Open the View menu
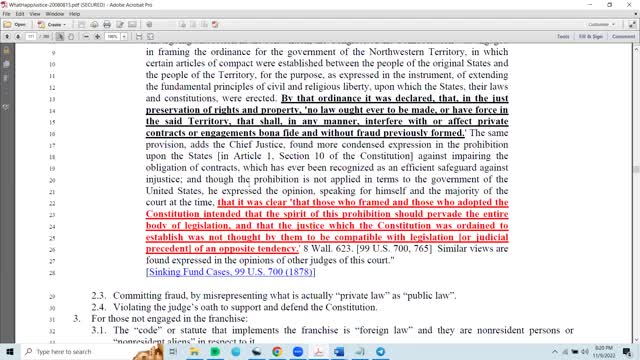Image resolution: width=640 pixels, height=360 pixels. pos(35,14)
